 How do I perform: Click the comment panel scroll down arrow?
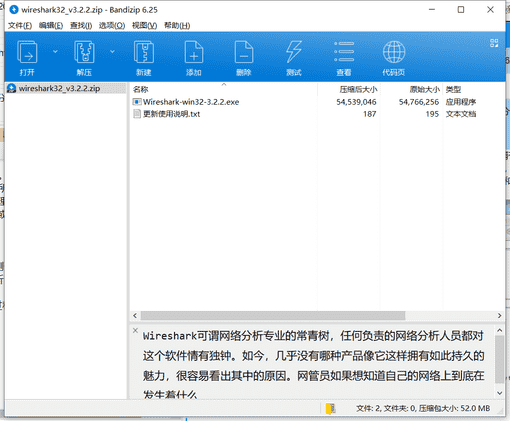[499, 393]
